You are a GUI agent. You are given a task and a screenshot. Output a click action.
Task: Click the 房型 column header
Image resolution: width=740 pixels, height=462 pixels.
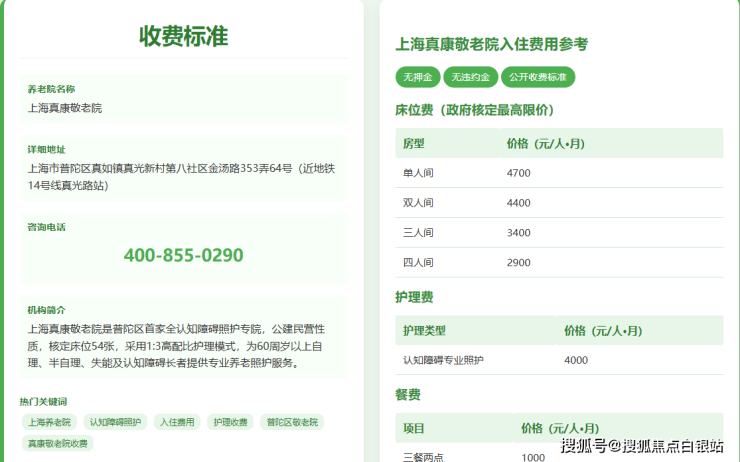pyautogui.click(x=414, y=143)
